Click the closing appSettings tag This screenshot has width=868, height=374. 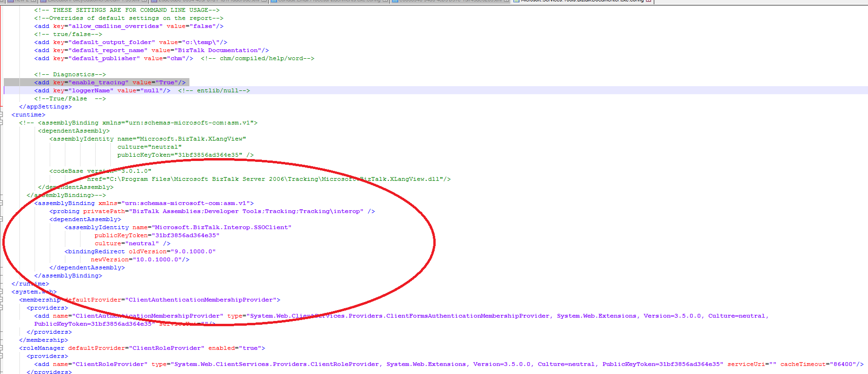tap(45, 107)
